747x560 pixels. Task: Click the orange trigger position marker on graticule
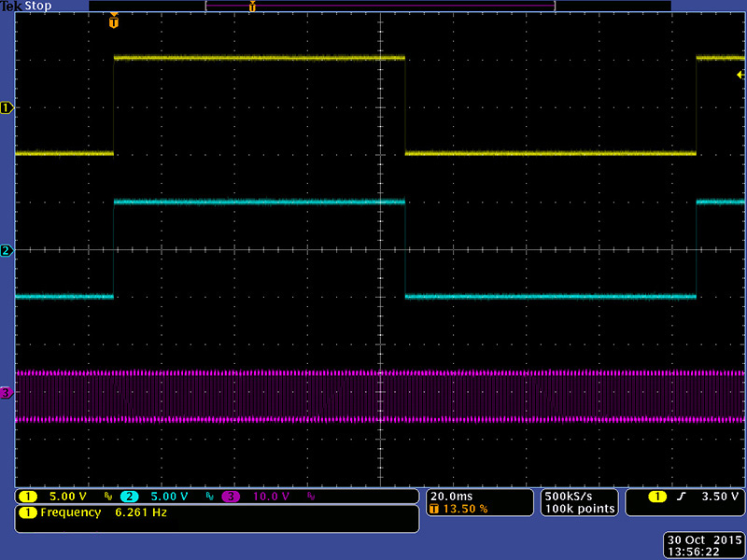click(114, 21)
